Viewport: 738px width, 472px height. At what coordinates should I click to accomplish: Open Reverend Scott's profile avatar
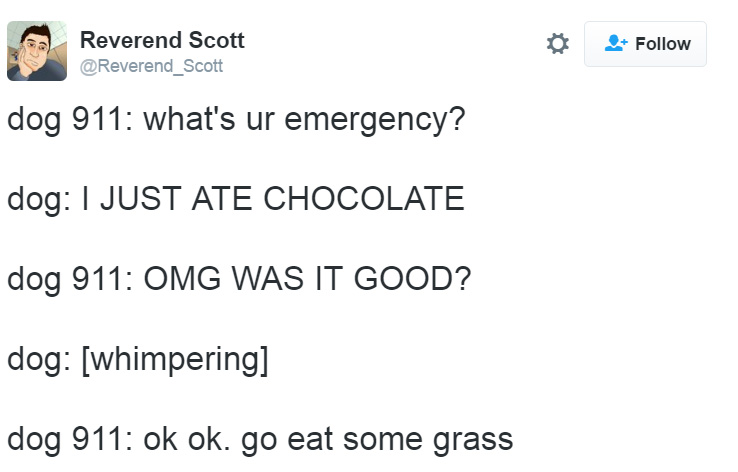37,51
